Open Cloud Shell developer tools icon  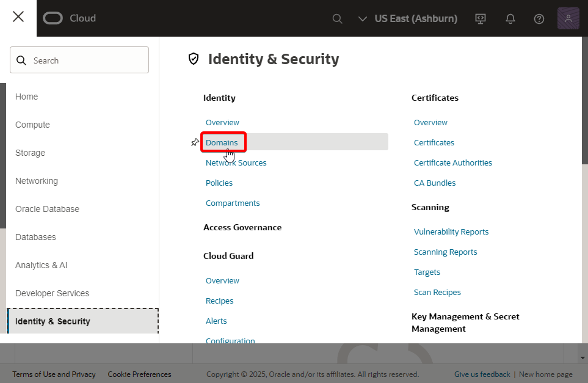[x=480, y=18]
